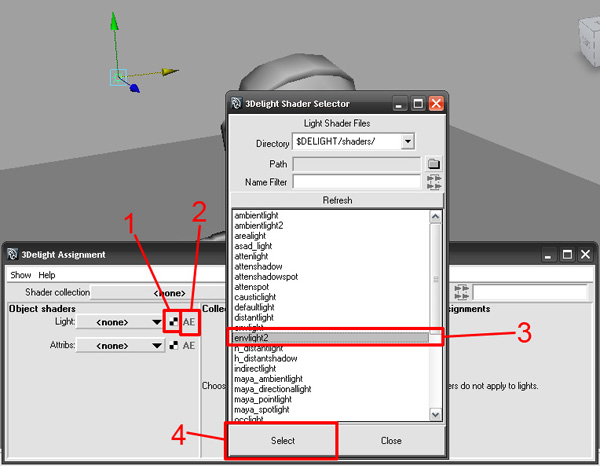Viewport: 600px width, 466px height.
Task: Maximize the 3Delight Shader Selector window
Action: pyautogui.click(x=418, y=104)
